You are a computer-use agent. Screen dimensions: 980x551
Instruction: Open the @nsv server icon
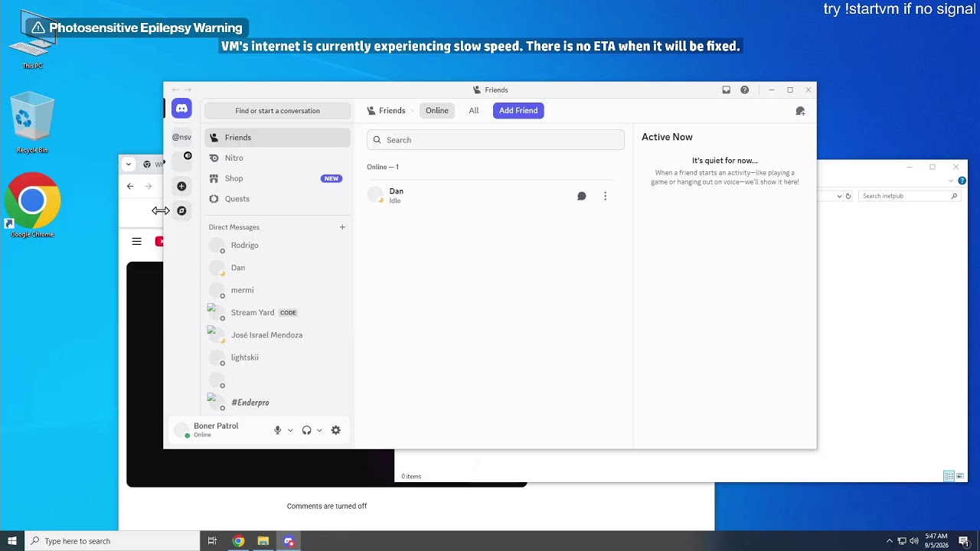(x=181, y=137)
